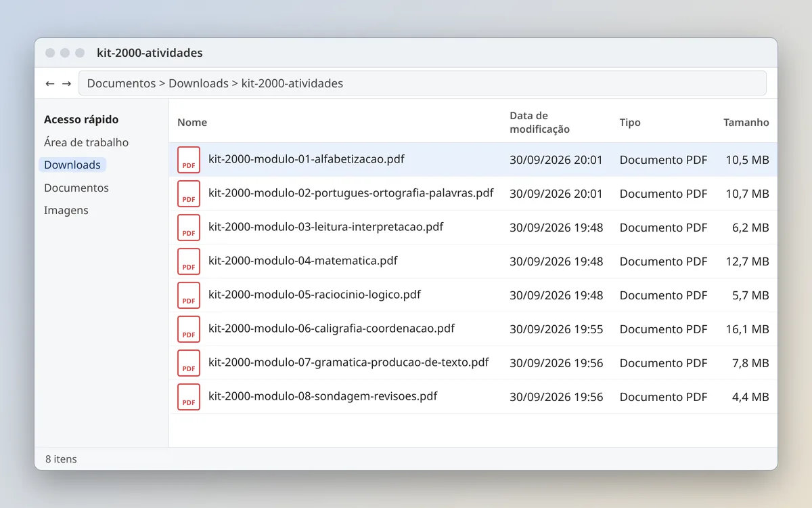The width and height of the screenshot is (812, 508).
Task: Click the address bar path field
Action: point(422,83)
